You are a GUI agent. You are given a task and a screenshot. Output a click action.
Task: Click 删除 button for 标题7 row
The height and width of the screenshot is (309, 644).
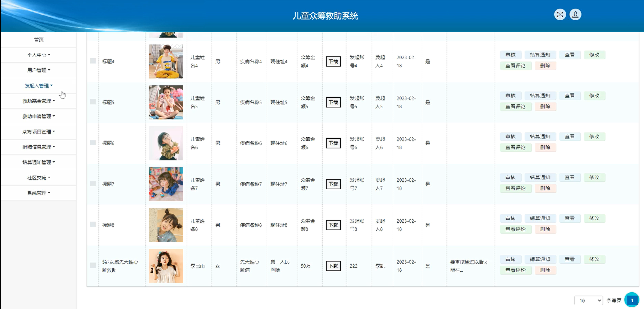pos(545,188)
